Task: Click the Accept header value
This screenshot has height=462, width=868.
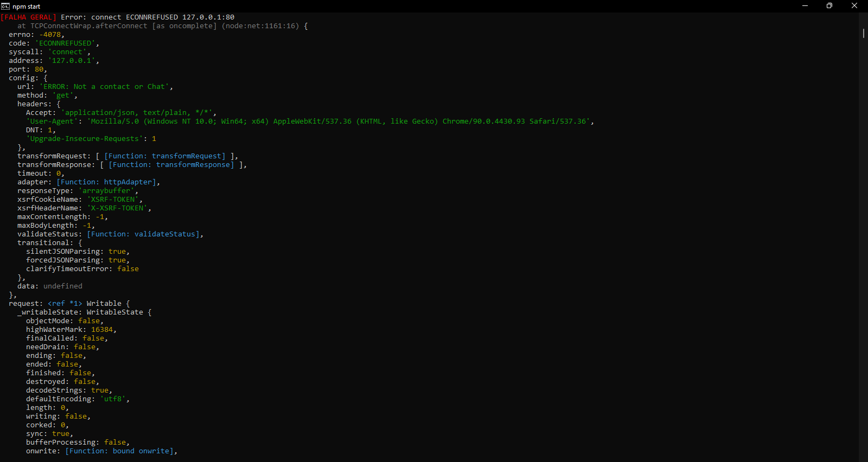Action: coord(137,113)
